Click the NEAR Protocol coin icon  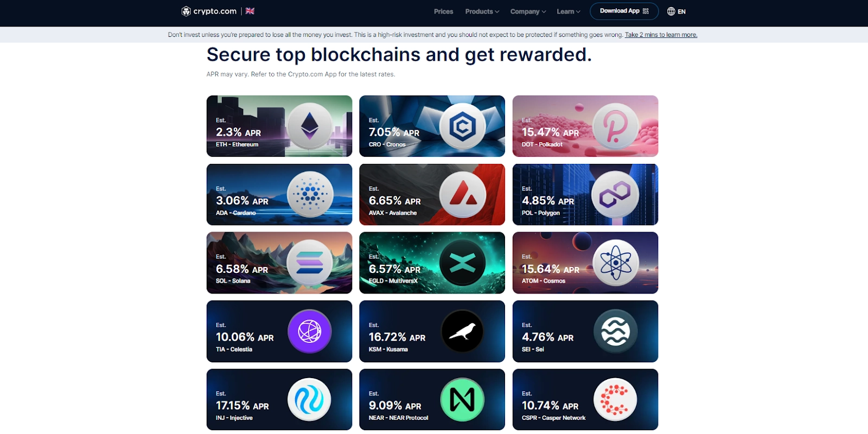tap(462, 400)
